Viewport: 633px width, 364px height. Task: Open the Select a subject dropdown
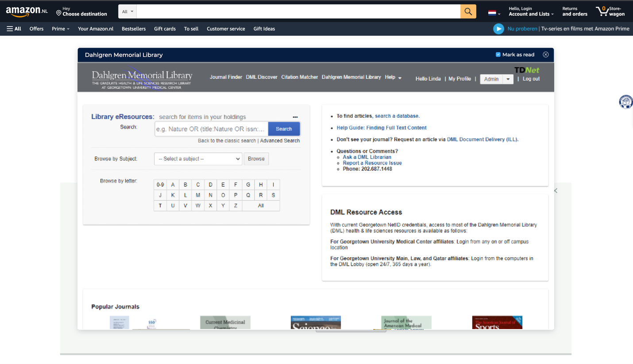click(x=198, y=159)
